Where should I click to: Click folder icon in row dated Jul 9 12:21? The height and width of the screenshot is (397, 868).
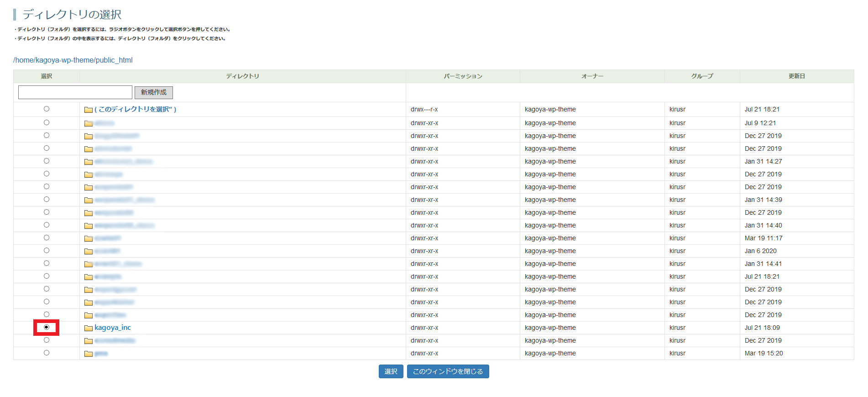(89, 123)
